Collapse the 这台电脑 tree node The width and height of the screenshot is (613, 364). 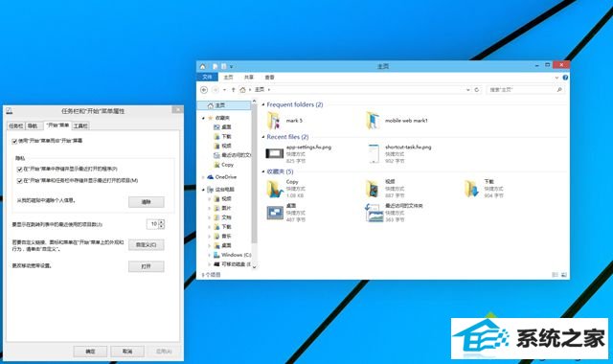(x=203, y=190)
